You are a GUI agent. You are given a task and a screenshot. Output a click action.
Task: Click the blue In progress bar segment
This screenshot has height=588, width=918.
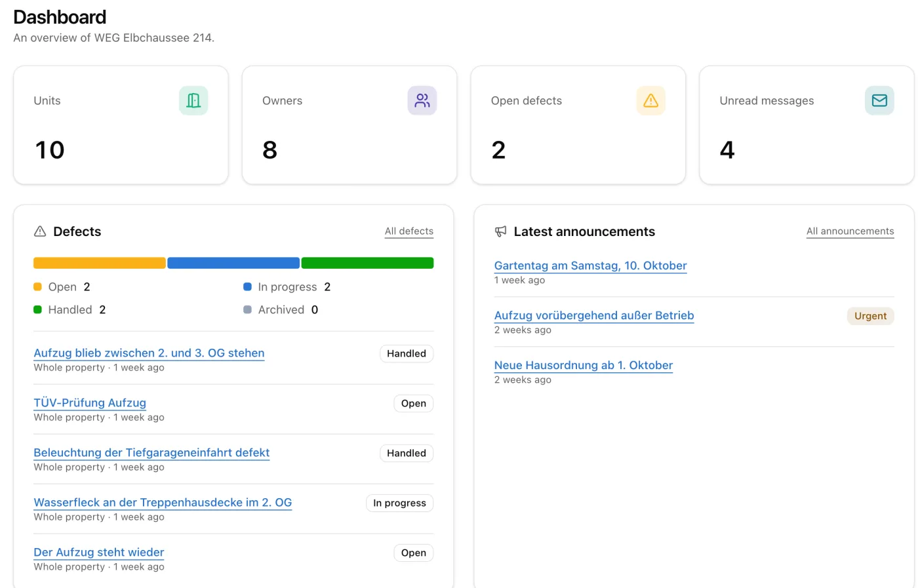pyautogui.click(x=233, y=263)
